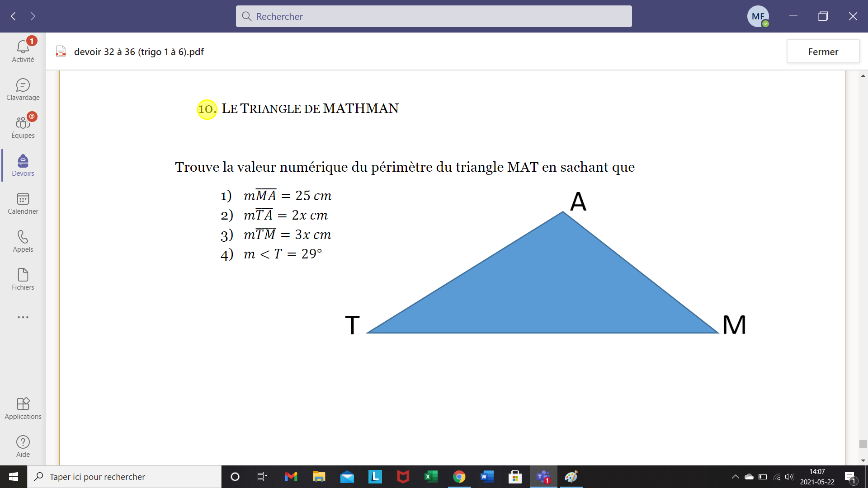The width and height of the screenshot is (868, 488).
Task: Go to Équipes in the sidebar
Action: [23, 127]
